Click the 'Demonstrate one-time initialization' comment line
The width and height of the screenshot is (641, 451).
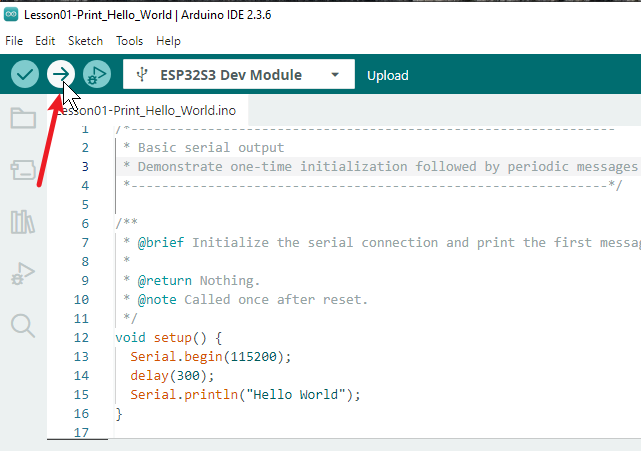tap(380, 167)
